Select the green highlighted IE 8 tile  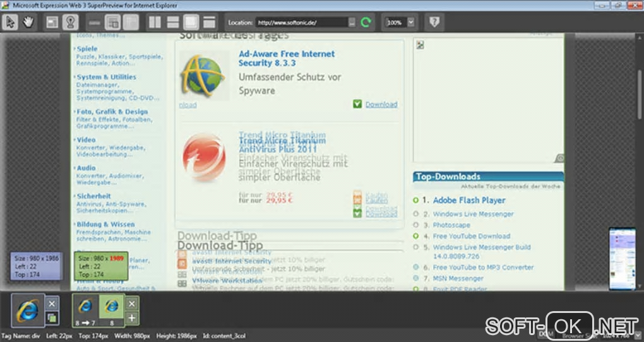tap(111, 310)
